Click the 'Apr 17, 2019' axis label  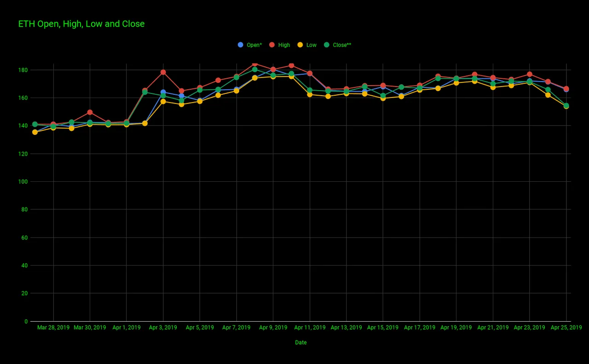pyautogui.click(x=420, y=328)
